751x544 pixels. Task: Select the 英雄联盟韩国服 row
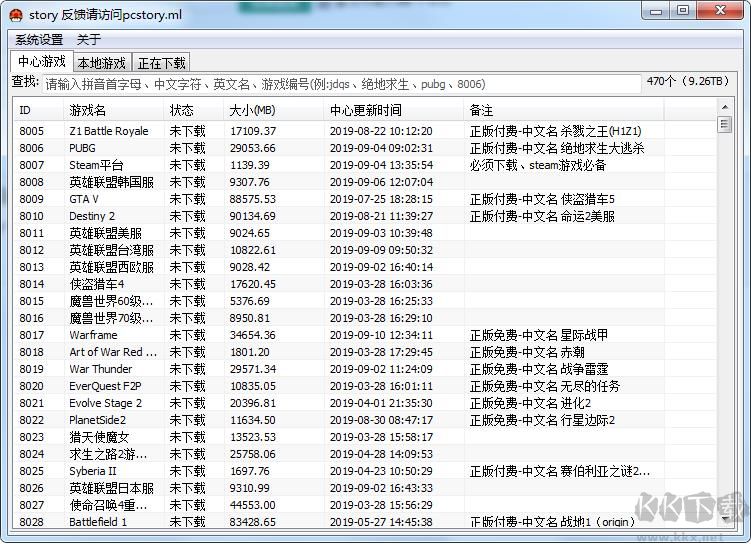(364, 182)
